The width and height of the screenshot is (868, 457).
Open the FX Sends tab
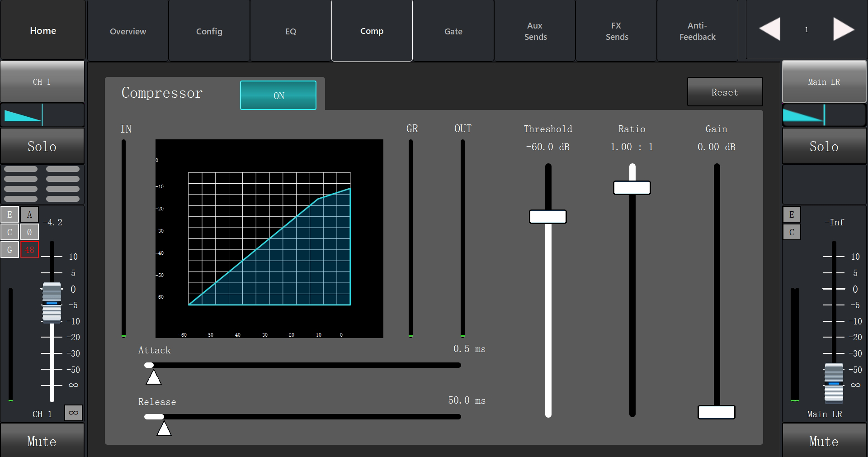pyautogui.click(x=616, y=31)
